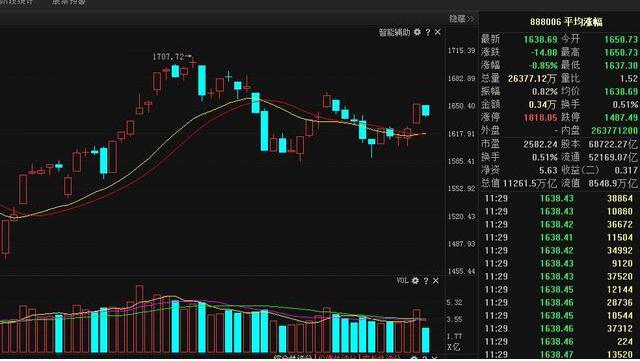
Task: Open the VOL indicator help question mark
Action: coord(426,281)
